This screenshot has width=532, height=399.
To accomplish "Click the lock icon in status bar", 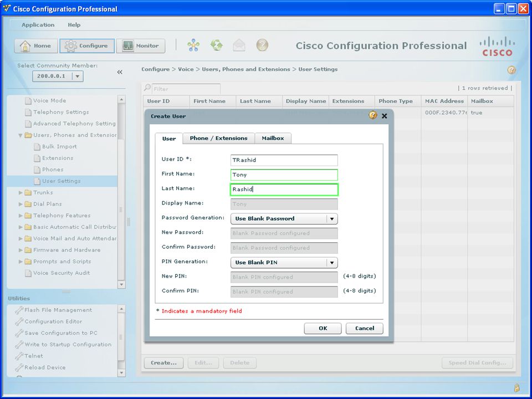I will click(x=516, y=388).
